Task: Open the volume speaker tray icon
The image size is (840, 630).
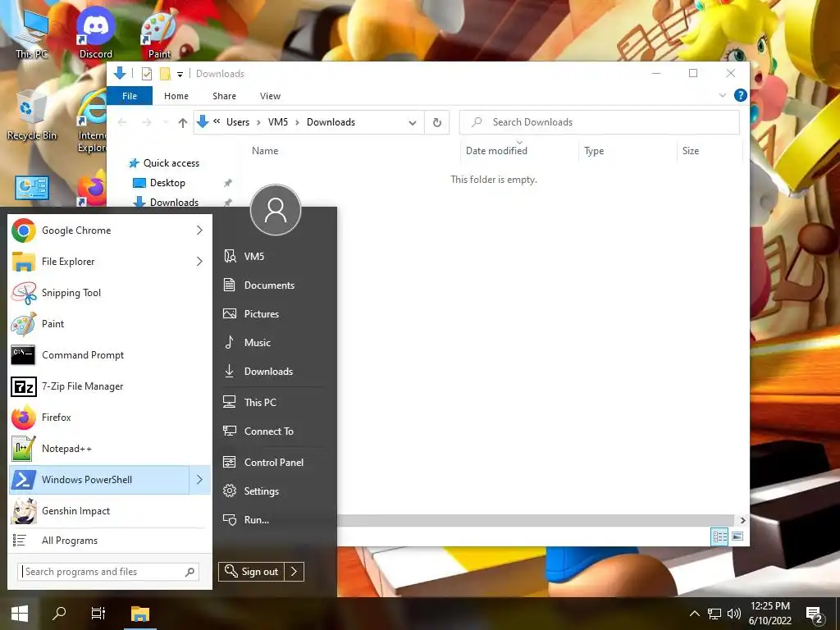Action: (x=734, y=614)
